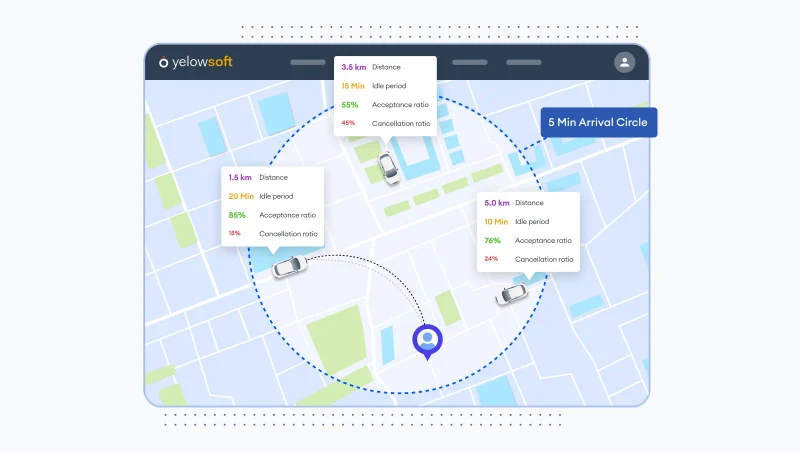Click the 55% acceptance ratio value
The width and height of the screenshot is (800, 452).
click(349, 105)
